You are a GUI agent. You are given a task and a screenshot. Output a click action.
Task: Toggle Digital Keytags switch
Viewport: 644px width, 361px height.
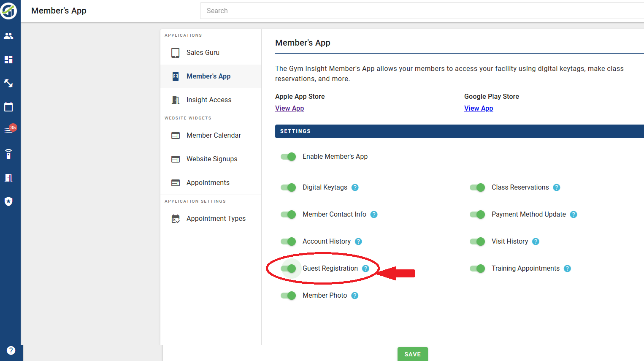288,187
